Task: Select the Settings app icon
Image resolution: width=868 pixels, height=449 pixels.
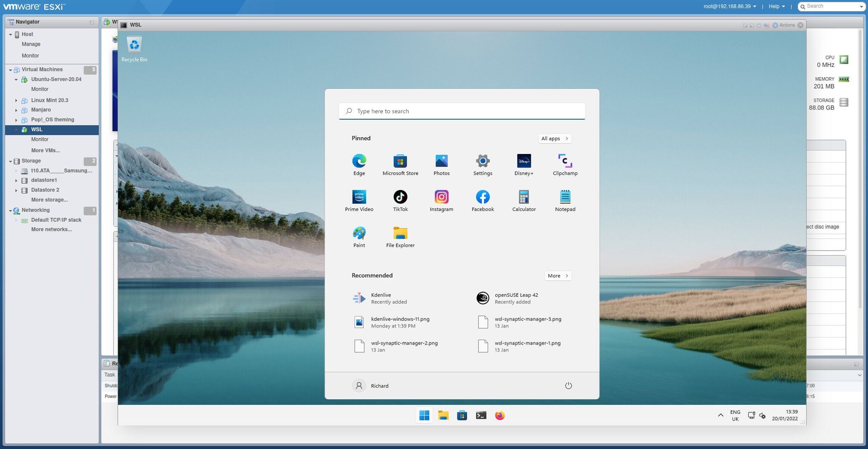Action: (482, 164)
